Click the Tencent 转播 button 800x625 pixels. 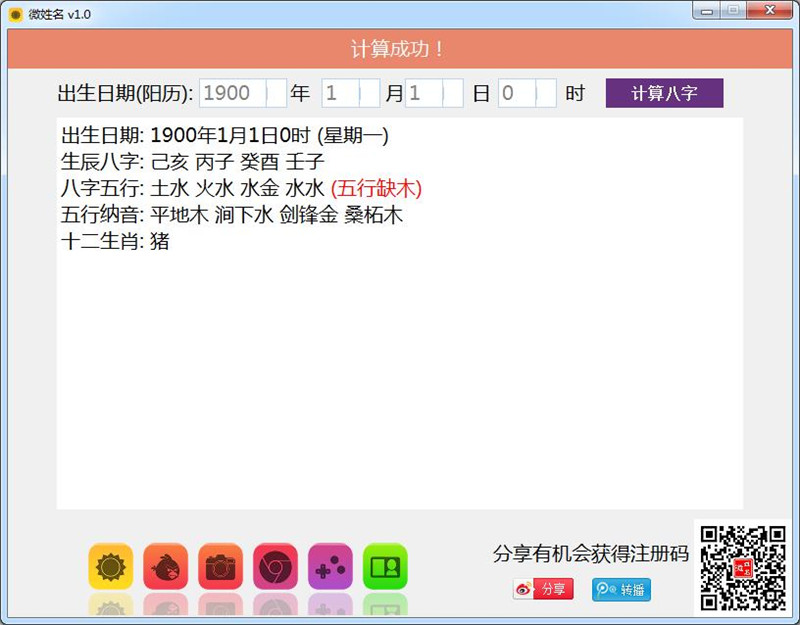[621, 589]
